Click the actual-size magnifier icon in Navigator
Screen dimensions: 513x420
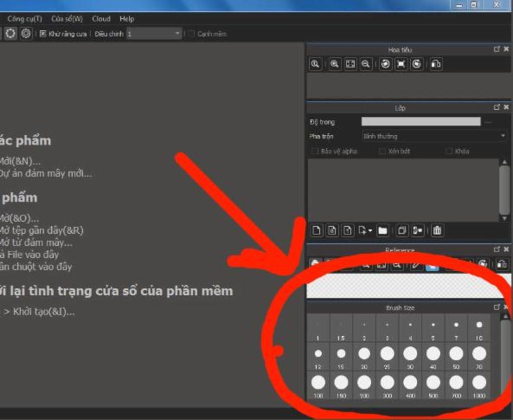click(x=315, y=64)
